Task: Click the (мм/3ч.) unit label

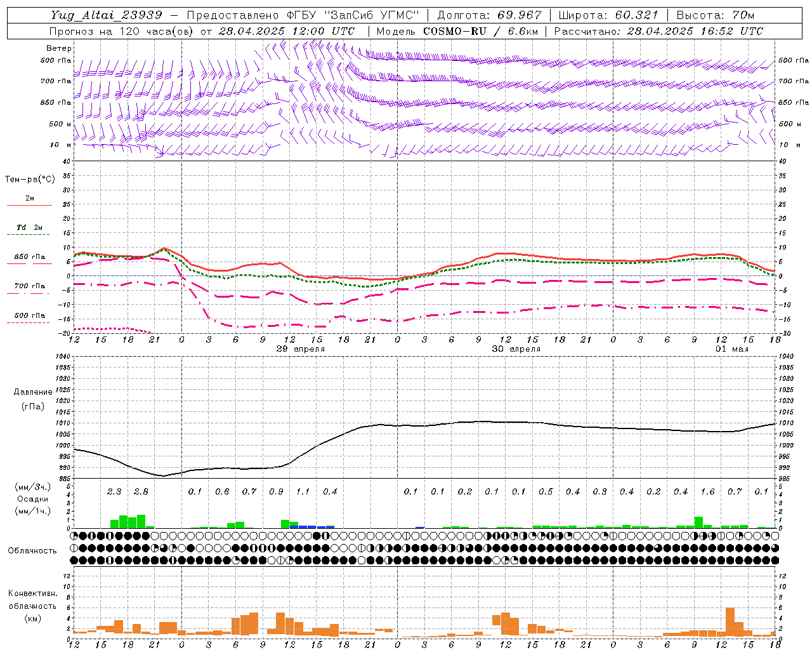Action: tap(32, 487)
